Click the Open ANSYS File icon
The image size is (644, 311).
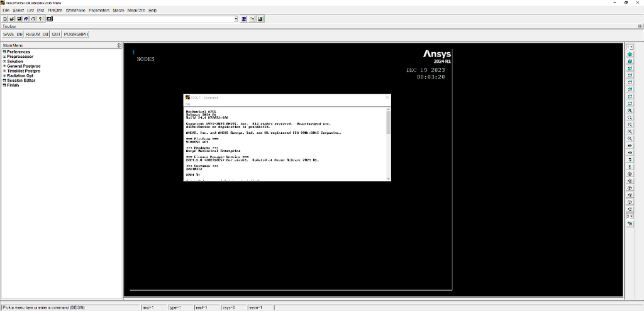coord(12,19)
